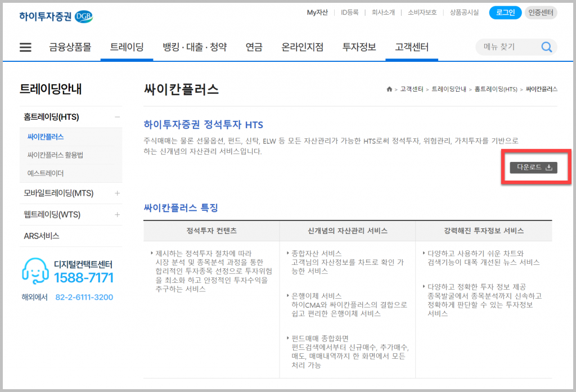
Task: Click the My자산 top link
Action: 317,12
